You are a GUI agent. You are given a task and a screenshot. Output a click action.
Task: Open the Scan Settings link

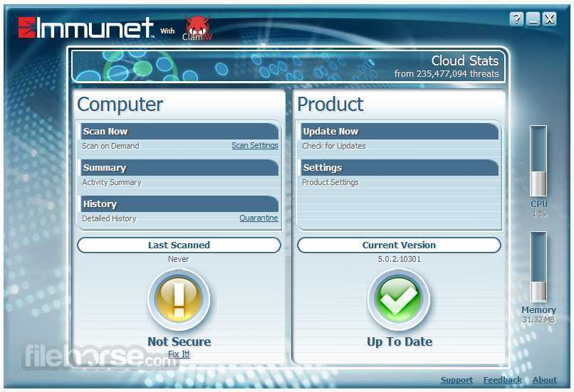coord(254,146)
